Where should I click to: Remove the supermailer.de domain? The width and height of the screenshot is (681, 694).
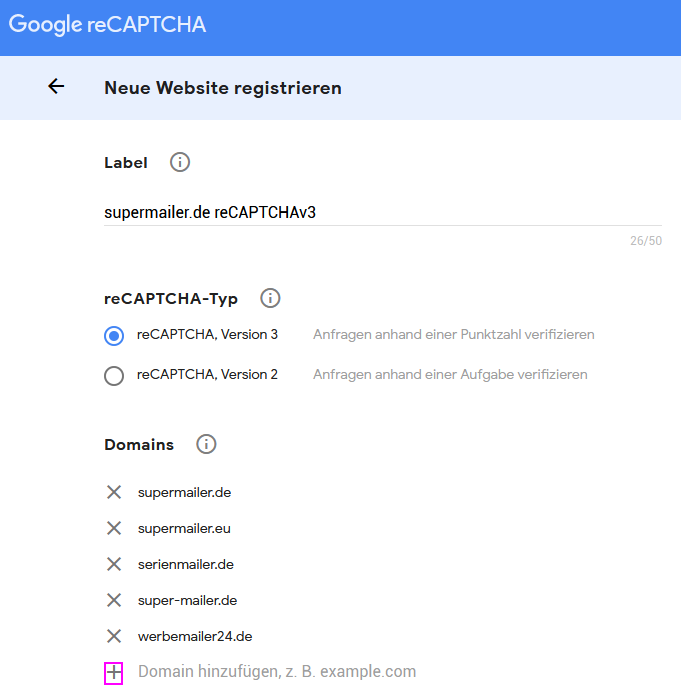[114, 492]
